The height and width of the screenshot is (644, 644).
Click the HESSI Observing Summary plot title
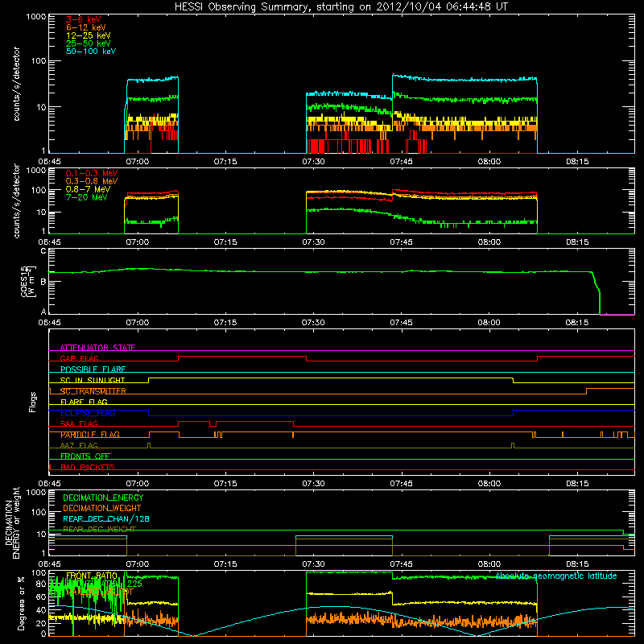(341, 7)
